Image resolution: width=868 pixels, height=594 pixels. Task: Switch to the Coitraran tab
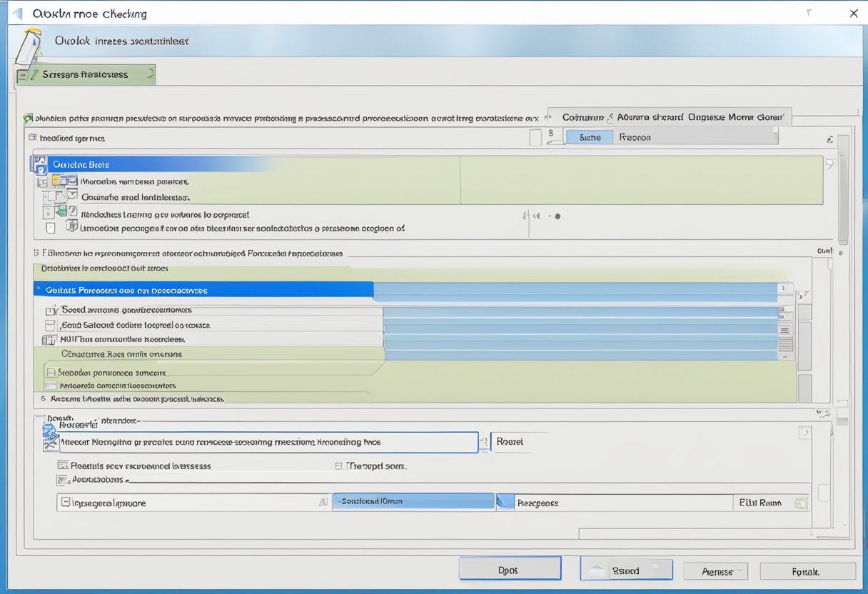[582, 117]
